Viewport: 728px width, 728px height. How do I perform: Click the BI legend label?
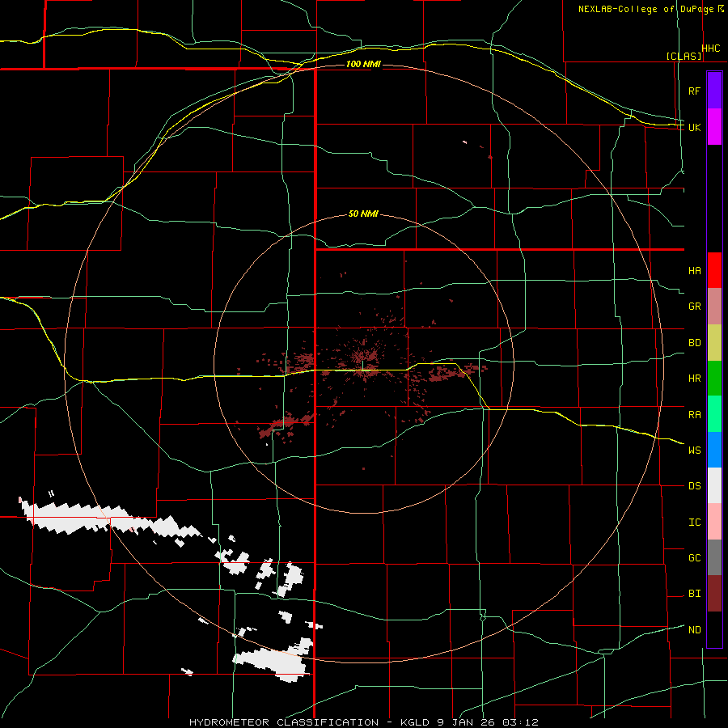tap(694, 594)
